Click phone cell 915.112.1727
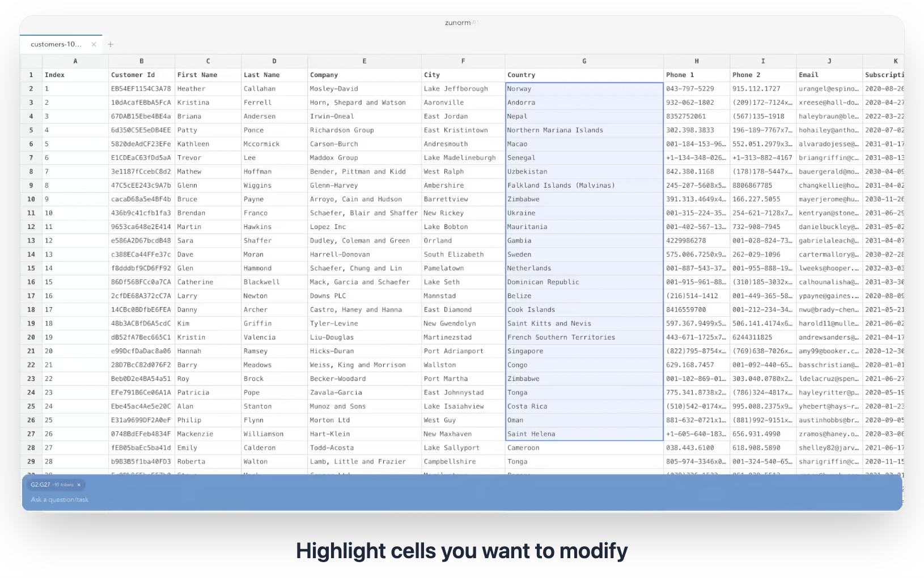Image resolution: width=924 pixels, height=578 pixels. (763, 89)
